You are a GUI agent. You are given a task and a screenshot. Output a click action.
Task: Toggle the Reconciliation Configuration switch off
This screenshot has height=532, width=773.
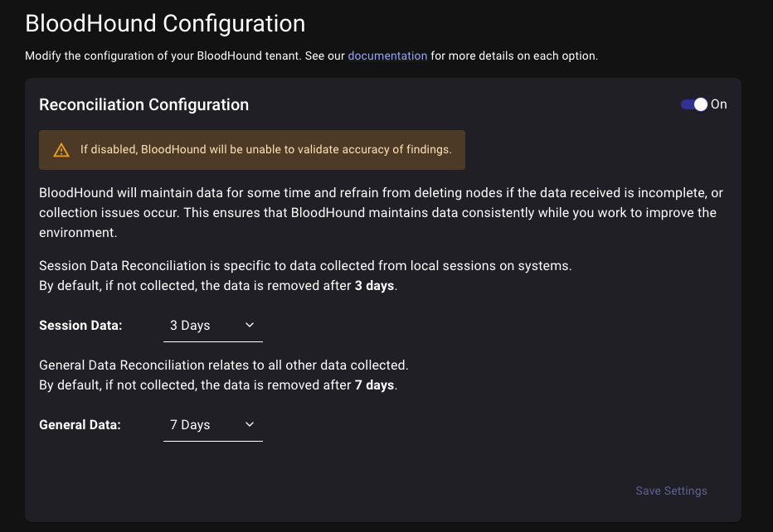[694, 104]
